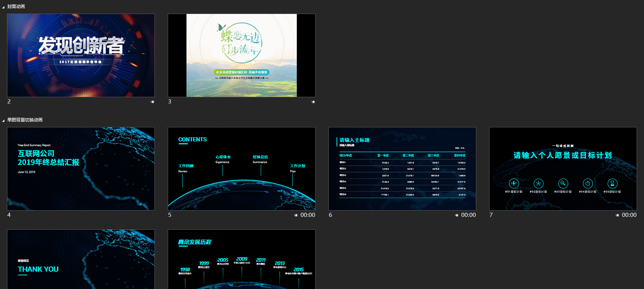Select the 腾讯发展历程 timeline slide

click(242, 259)
